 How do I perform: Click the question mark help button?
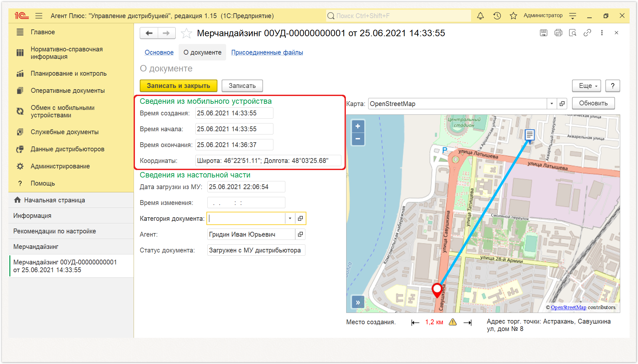tap(612, 86)
